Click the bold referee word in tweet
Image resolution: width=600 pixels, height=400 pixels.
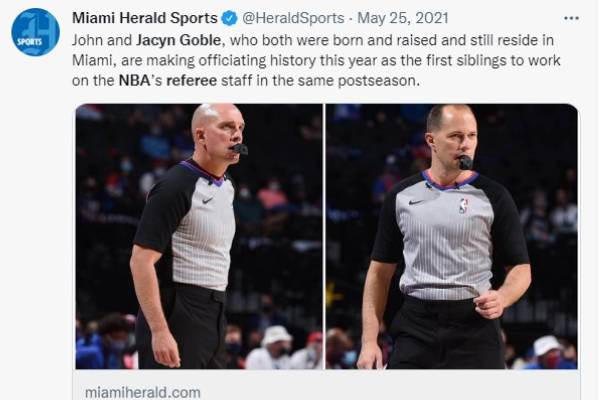[x=192, y=80]
